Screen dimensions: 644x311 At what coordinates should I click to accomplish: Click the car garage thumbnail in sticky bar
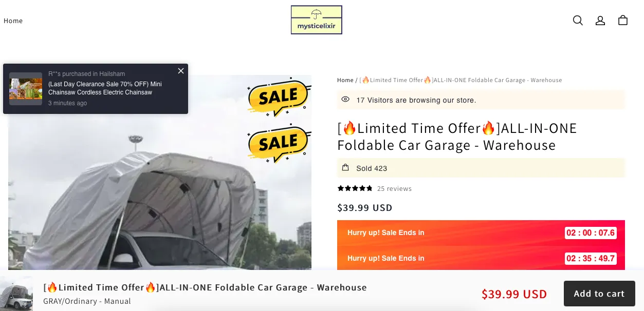[16, 294]
